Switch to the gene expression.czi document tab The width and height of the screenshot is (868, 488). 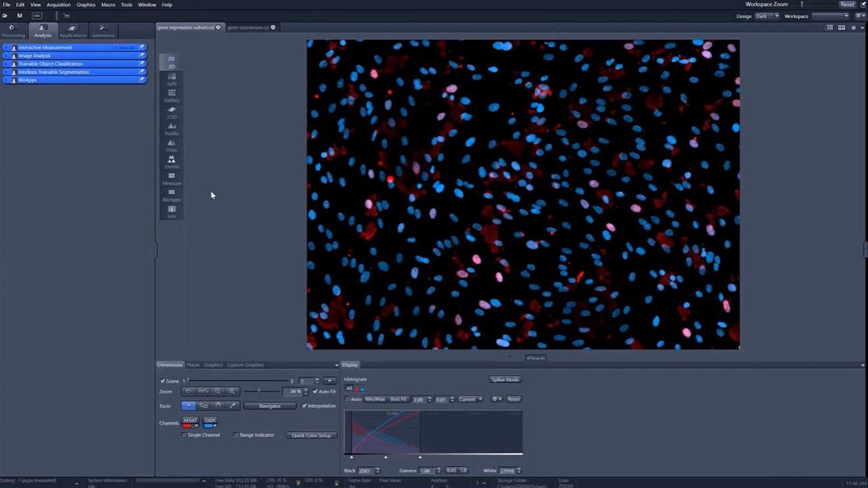[x=248, y=27]
